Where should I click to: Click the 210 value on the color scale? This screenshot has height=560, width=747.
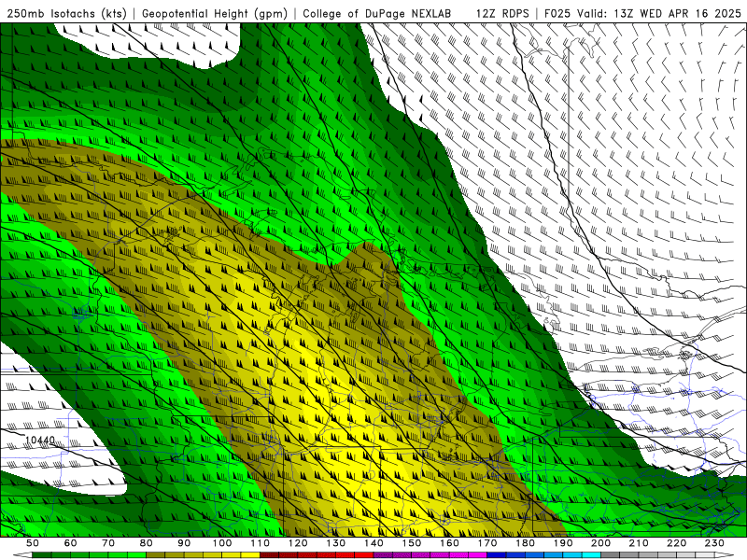639,543
